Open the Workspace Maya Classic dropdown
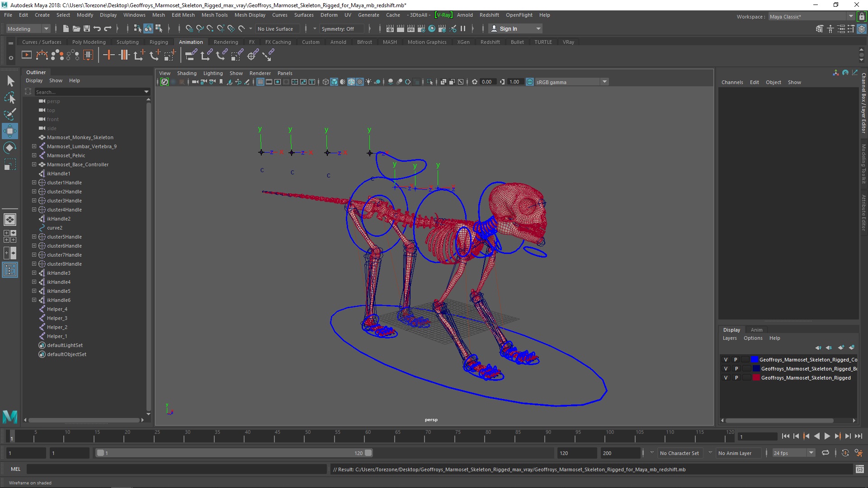868x488 pixels. coord(811,17)
